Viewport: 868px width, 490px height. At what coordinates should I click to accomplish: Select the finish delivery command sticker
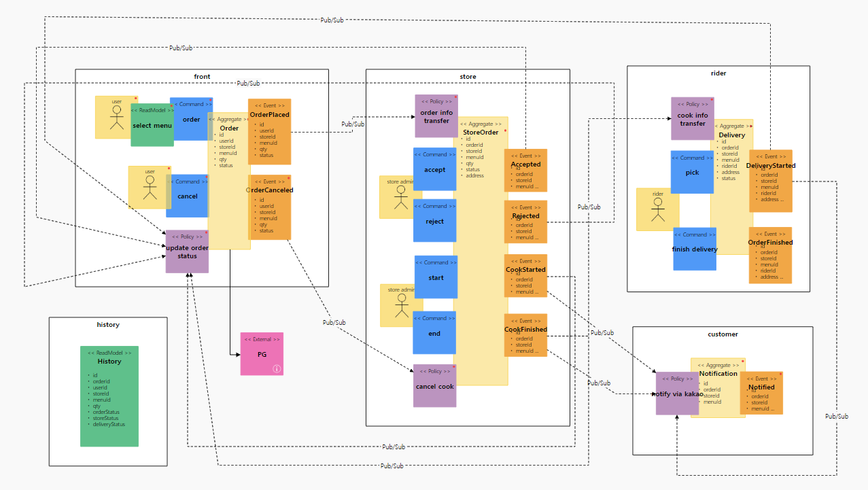coord(695,249)
